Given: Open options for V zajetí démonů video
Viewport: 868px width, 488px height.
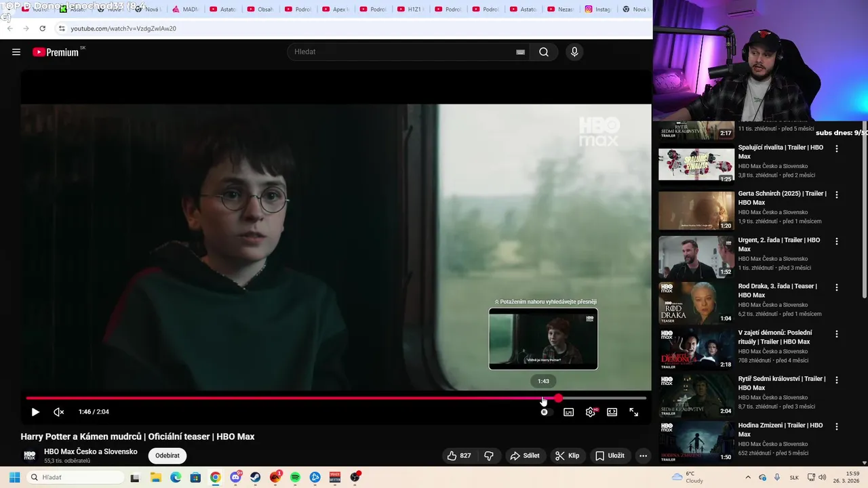Looking at the screenshot, I should (837, 333).
